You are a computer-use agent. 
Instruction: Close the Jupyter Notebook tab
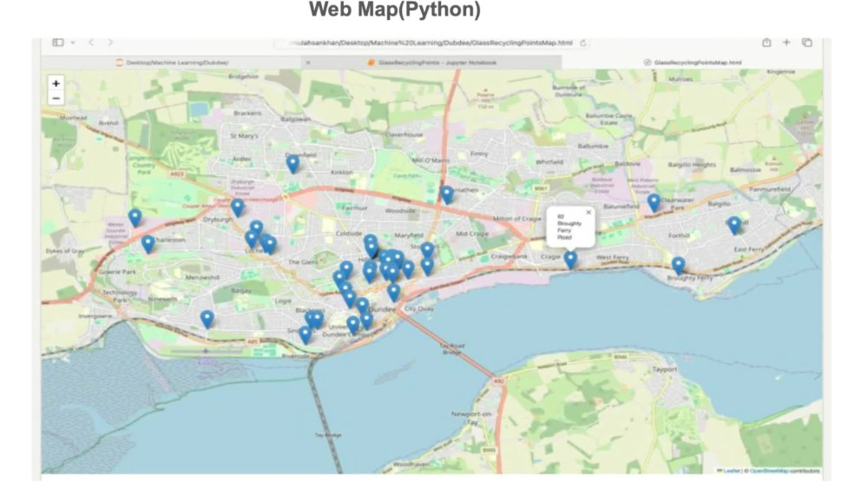coord(308,63)
